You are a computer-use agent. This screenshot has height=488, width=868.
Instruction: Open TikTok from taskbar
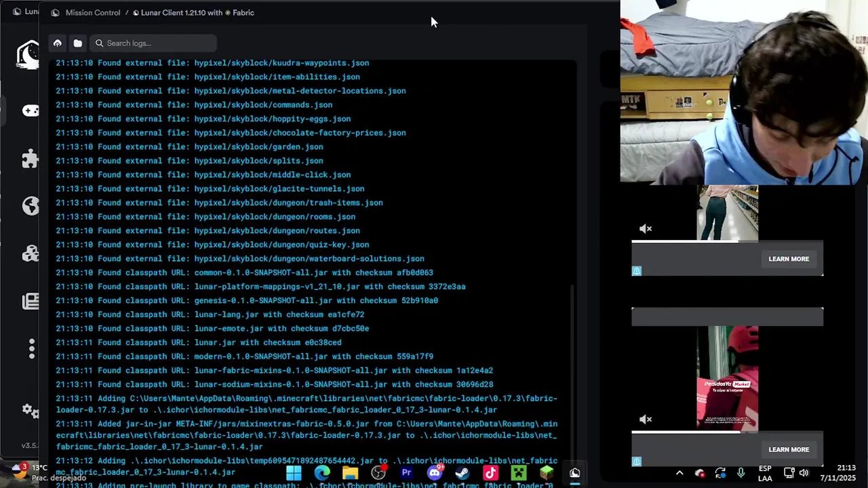coord(490,473)
